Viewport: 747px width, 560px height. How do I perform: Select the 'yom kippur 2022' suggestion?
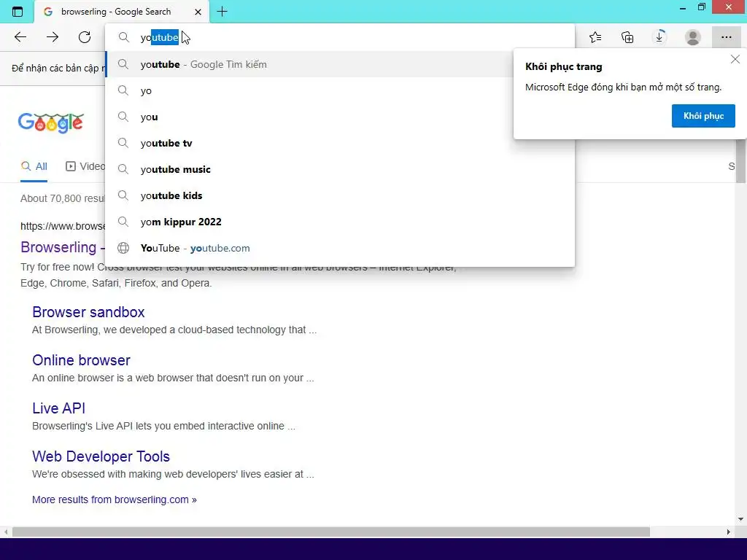(340, 222)
